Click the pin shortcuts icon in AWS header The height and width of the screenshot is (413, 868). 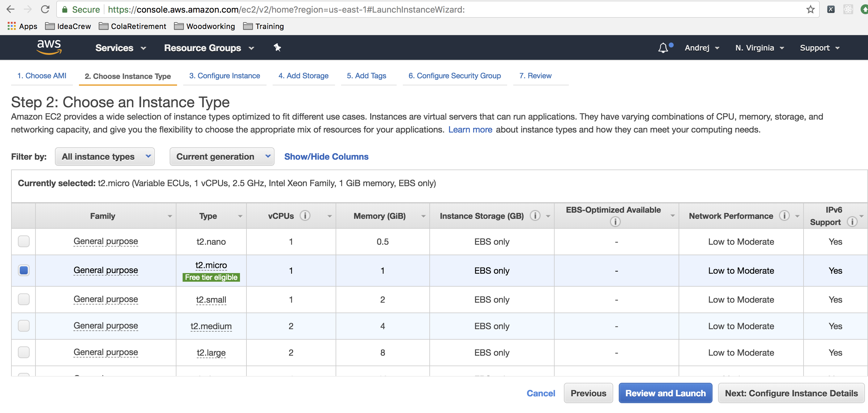pos(277,47)
